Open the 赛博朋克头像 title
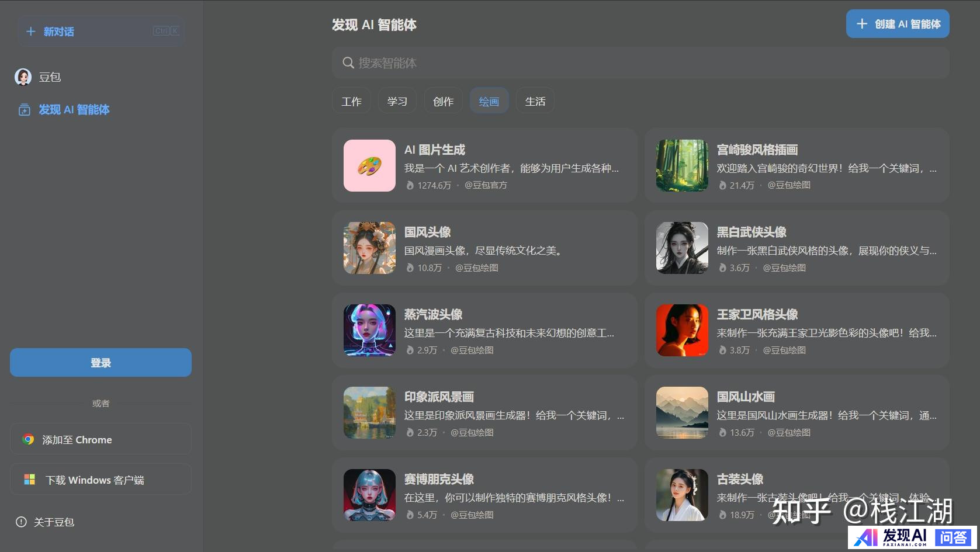Image resolution: width=980 pixels, height=552 pixels. point(439,479)
